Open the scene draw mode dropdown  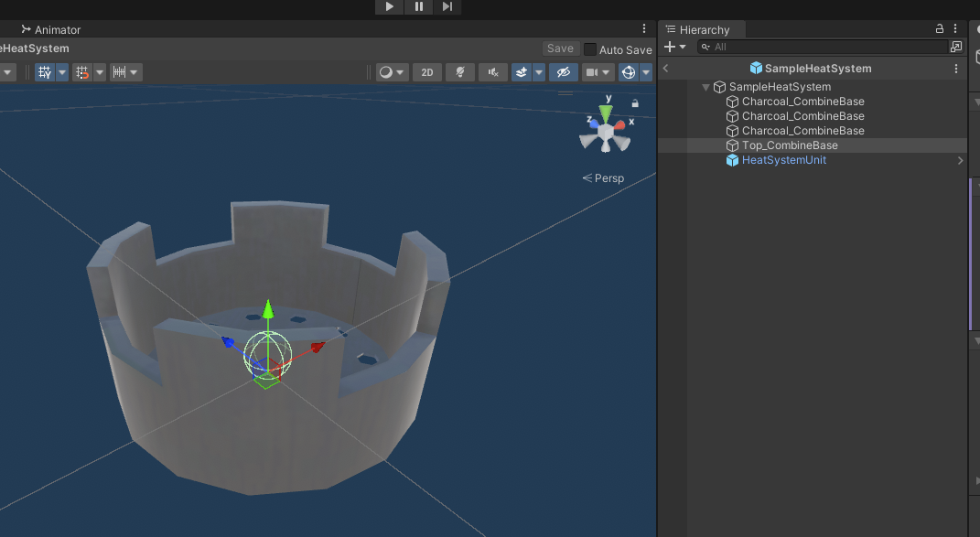pos(392,72)
